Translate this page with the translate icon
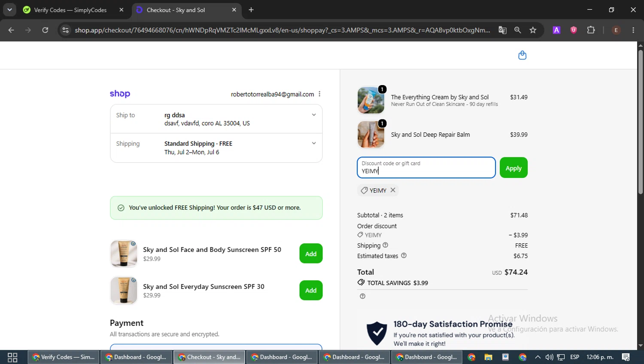This screenshot has height=364, width=644. [502, 30]
